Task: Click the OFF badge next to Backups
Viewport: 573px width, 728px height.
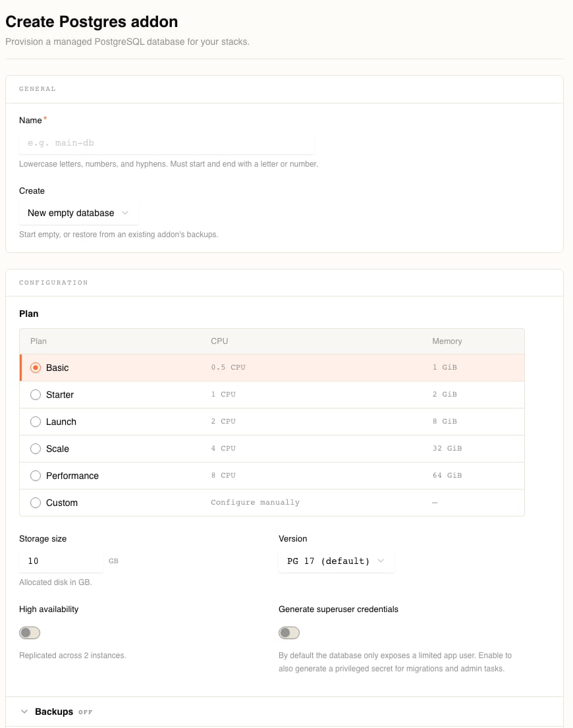Action: point(86,712)
